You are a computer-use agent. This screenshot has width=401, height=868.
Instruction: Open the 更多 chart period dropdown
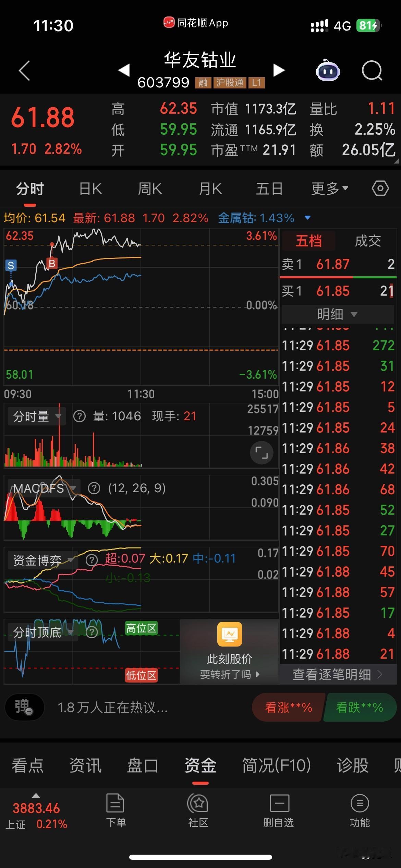(x=330, y=189)
